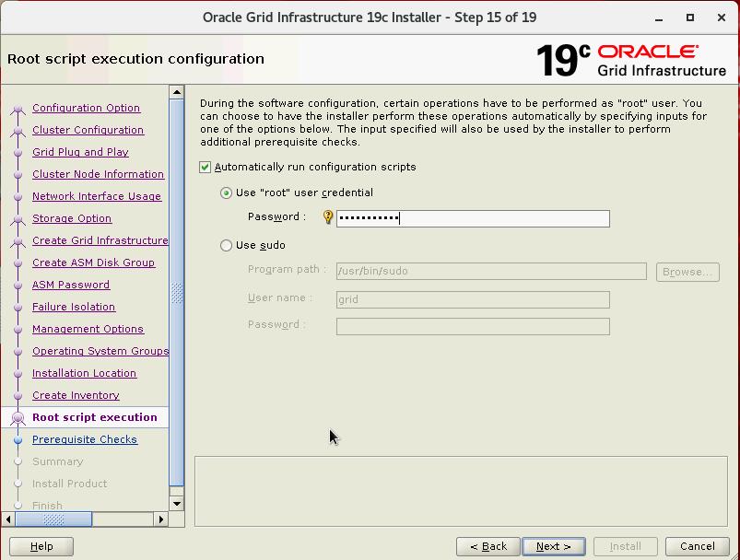
Task: Click the Storage Option step icon
Action: click(17, 219)
